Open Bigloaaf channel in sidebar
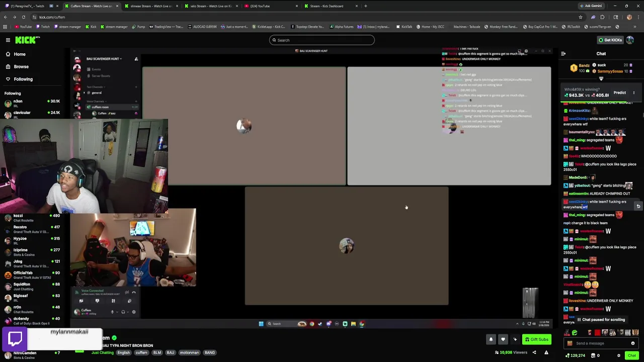Screen dimensions: 644x362 [x=31, y=298]
